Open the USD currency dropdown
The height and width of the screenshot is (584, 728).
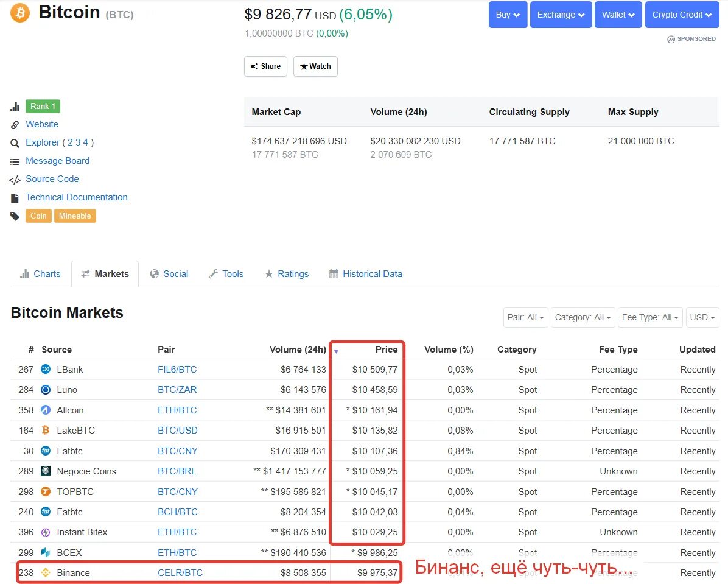coord(702,317)
